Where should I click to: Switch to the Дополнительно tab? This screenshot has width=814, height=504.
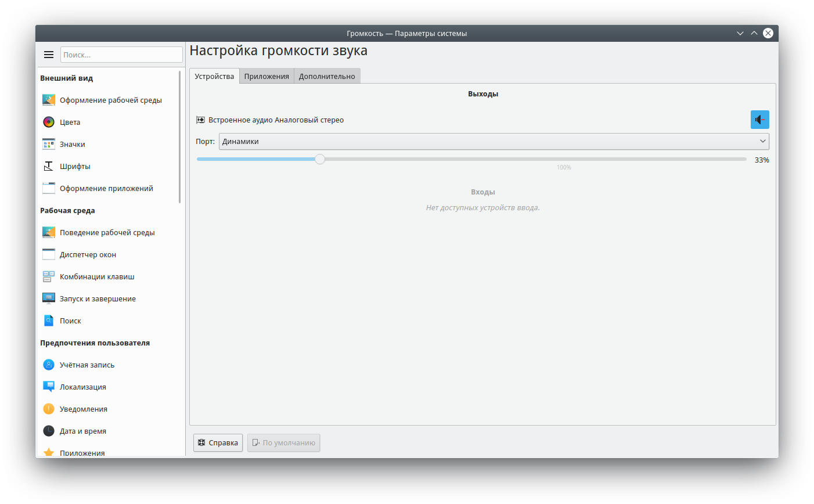click(x=327, y=76)
